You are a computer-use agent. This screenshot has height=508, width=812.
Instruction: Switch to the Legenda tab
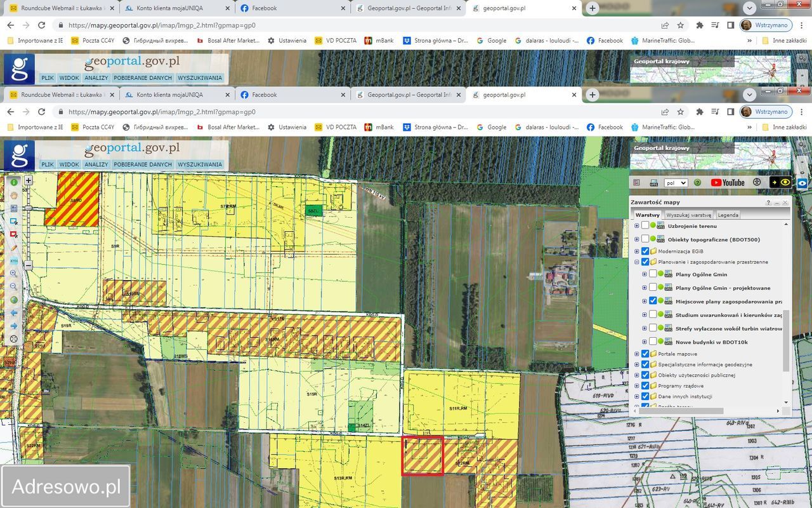coord(728,215)
